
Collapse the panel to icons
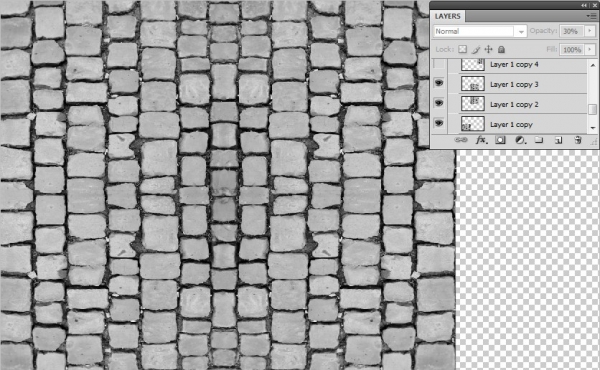pyautogui.click(x=584, y=5)
